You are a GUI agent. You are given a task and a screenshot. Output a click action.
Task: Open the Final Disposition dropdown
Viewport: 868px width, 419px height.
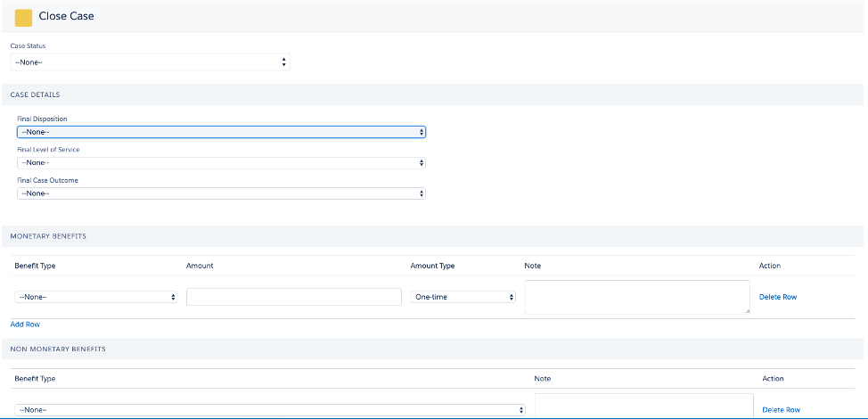221,132
